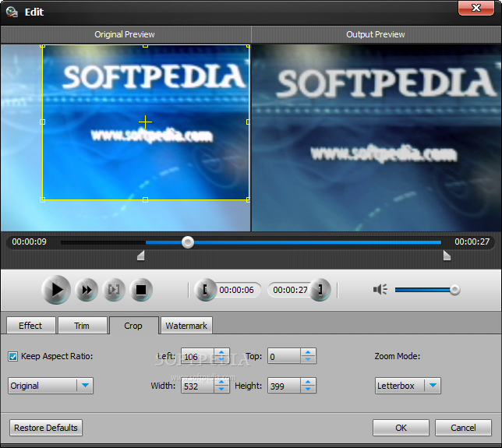Click the trim start marker triangle

click(x=141, y=256)
